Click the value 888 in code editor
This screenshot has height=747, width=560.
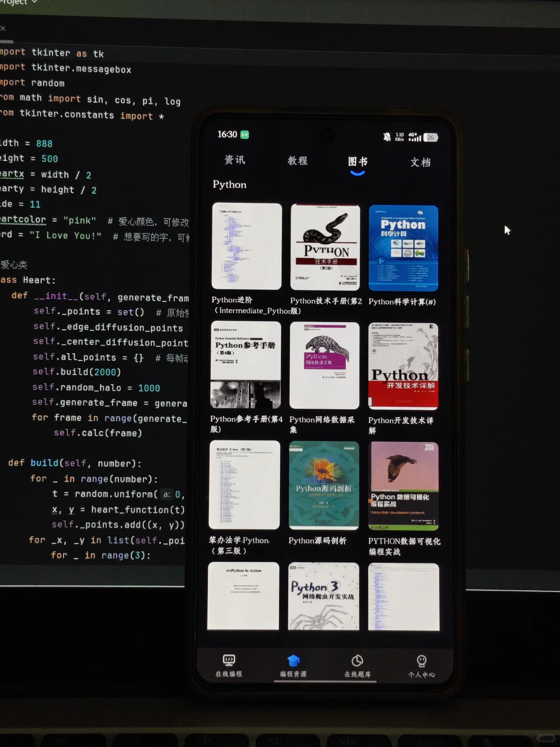point(44,144)
